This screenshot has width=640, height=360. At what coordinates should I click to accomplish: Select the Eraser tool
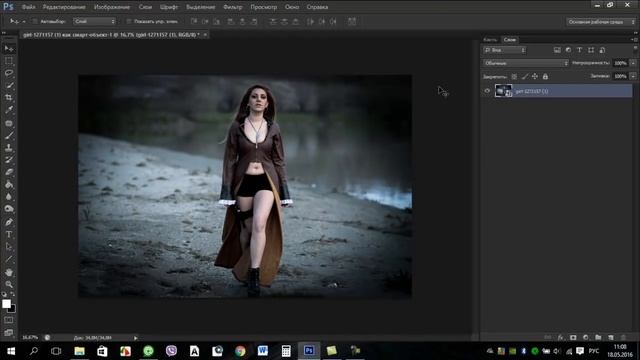pyautogui.click(x=9, y=172)
